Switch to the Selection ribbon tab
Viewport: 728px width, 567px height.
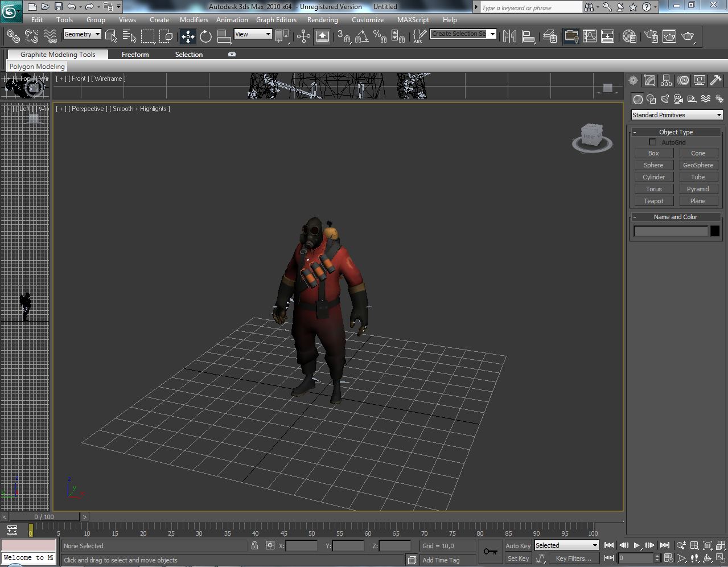click(x=189, y=55)
